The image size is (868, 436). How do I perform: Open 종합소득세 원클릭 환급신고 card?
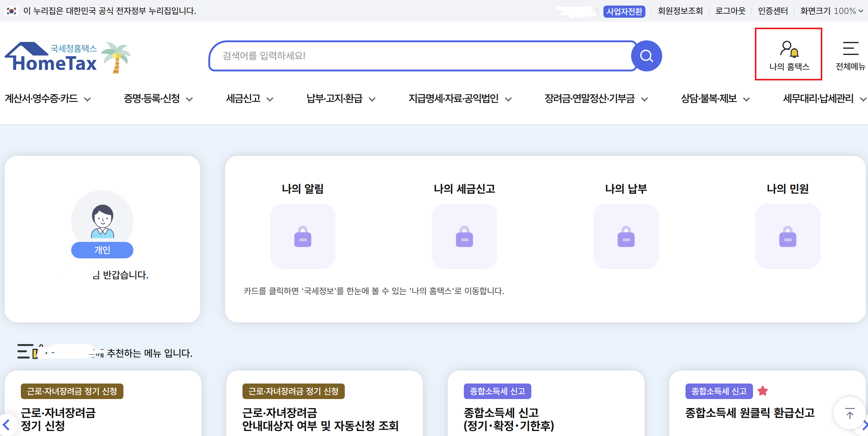point(749,413)
